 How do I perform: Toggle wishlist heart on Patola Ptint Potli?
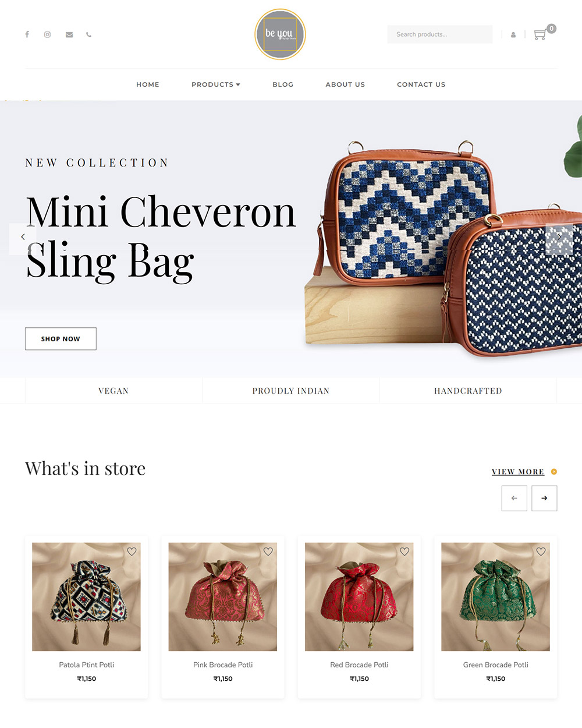(x=132, y=552)
